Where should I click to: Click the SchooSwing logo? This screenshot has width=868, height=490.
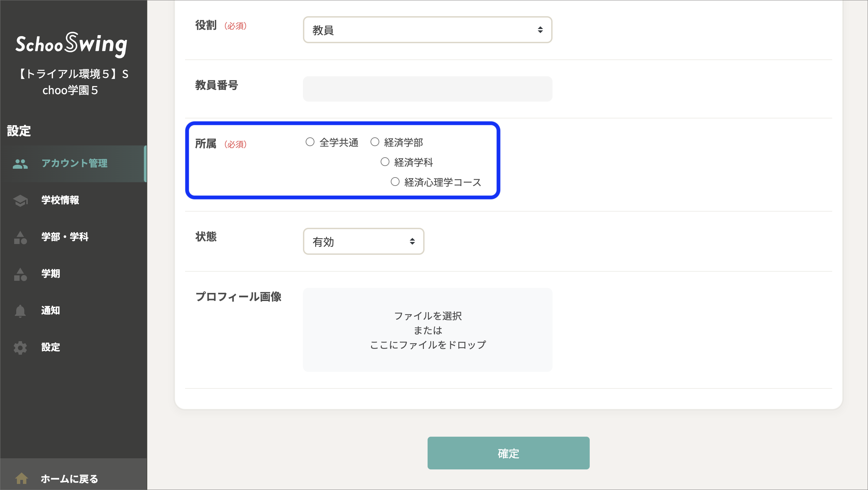pos(72,45)
